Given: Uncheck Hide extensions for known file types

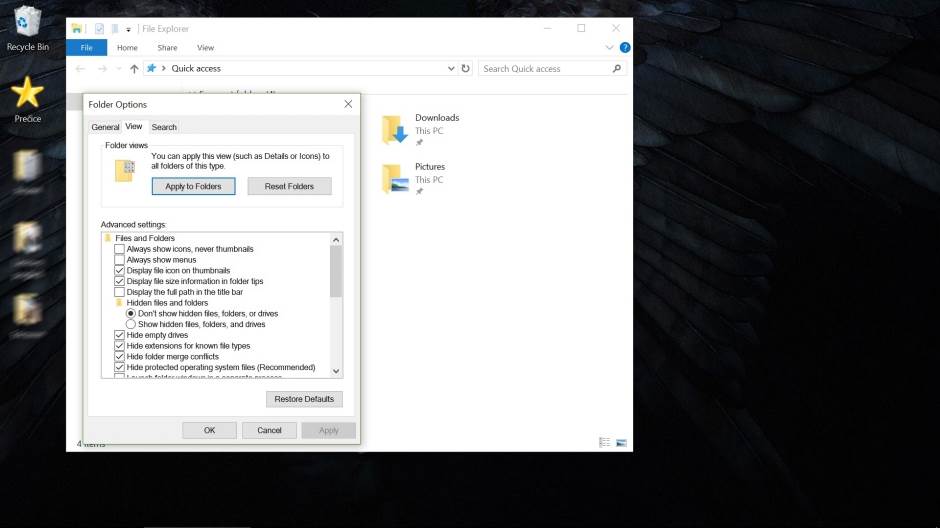Looking at the screenshot, I should click(x=119, y=346).
